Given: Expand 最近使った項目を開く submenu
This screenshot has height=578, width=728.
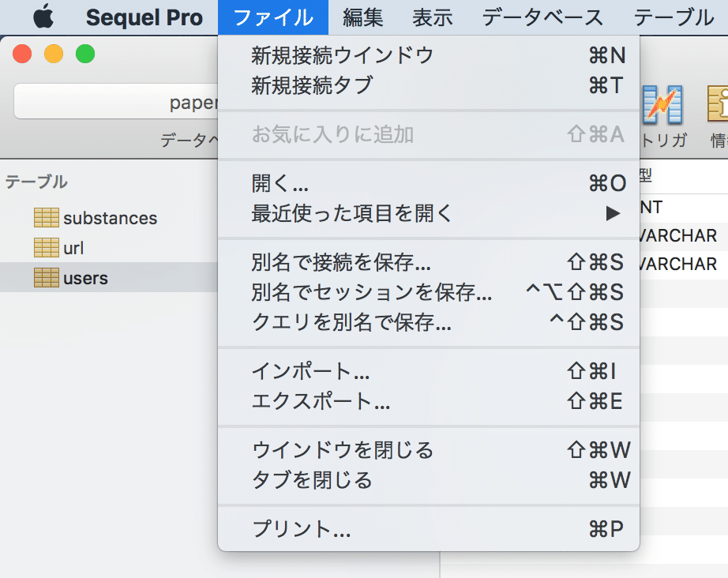Looking at the screenshot, I should [x=429, y=213].
